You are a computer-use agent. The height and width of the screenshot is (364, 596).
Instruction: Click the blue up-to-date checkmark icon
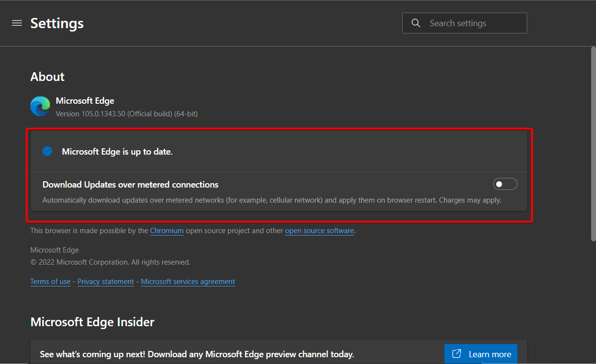click(47, 151)
